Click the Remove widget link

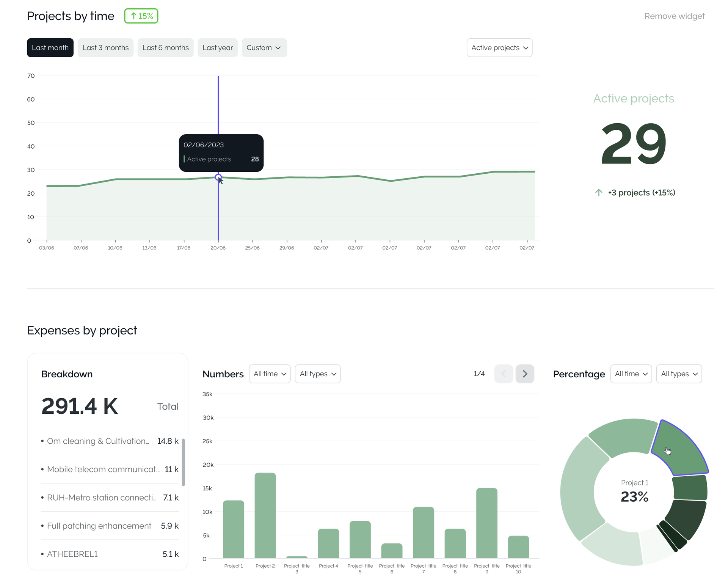[x=674, y=16]
